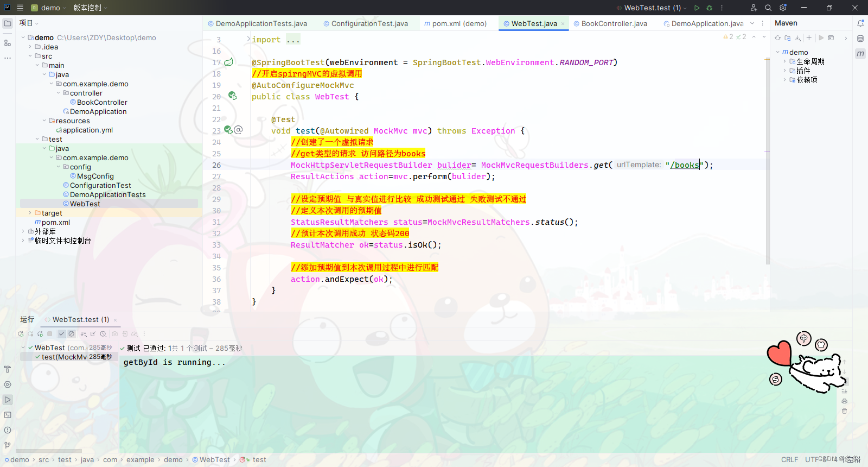Image resolution: width=868 pixels, height=467 pixels.
Task: Switch to DemoApplicationTests.java tab
Action: pyautogui.click(x=257, y=23)
